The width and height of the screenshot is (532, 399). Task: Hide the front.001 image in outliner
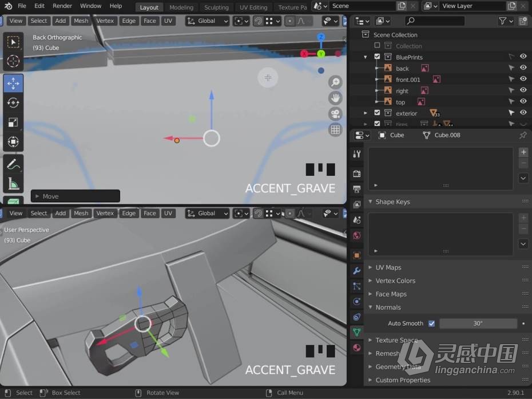pos(523,79)
